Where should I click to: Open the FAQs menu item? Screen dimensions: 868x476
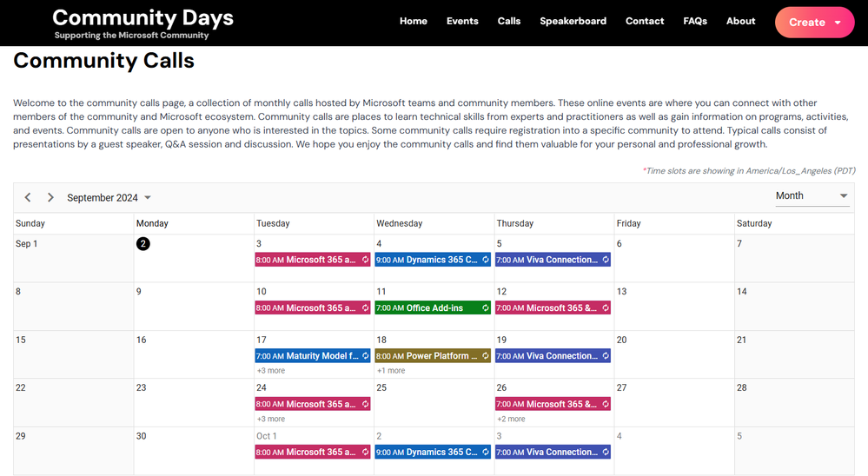(x=695, y=21)
